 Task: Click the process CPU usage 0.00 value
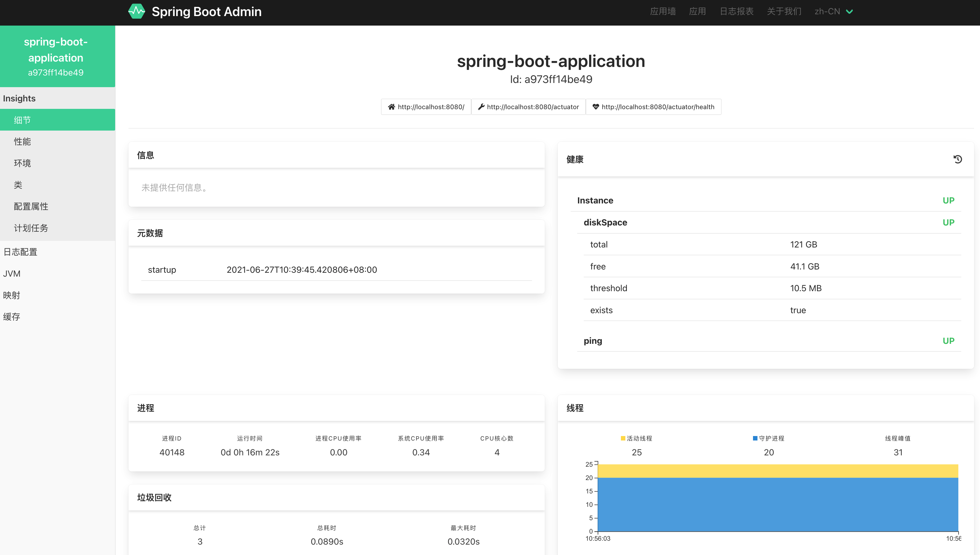pyautogui.click(x=339, y=452)
